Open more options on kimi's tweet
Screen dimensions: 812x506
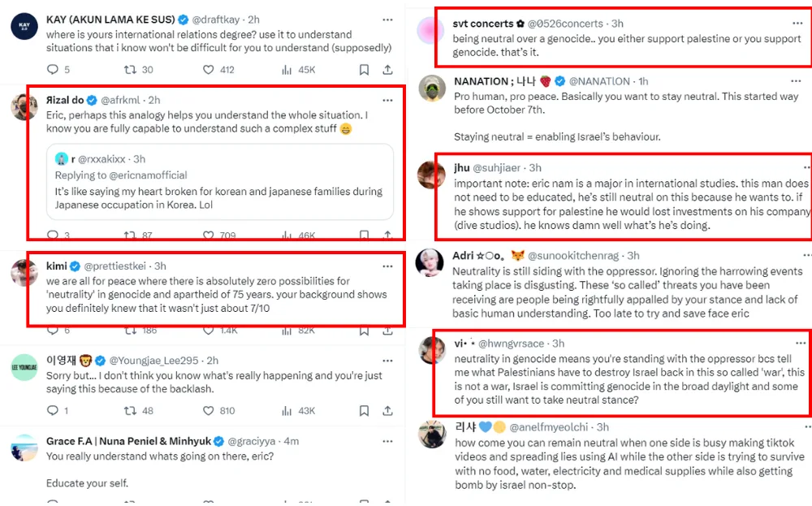(388, 266)
